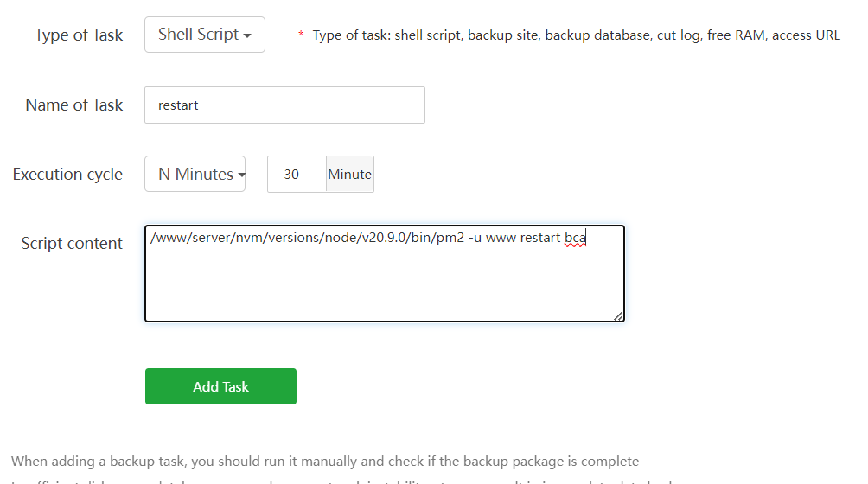Click the red asterisk before the hint
868x484 pixels.
[x=301, y=35]
